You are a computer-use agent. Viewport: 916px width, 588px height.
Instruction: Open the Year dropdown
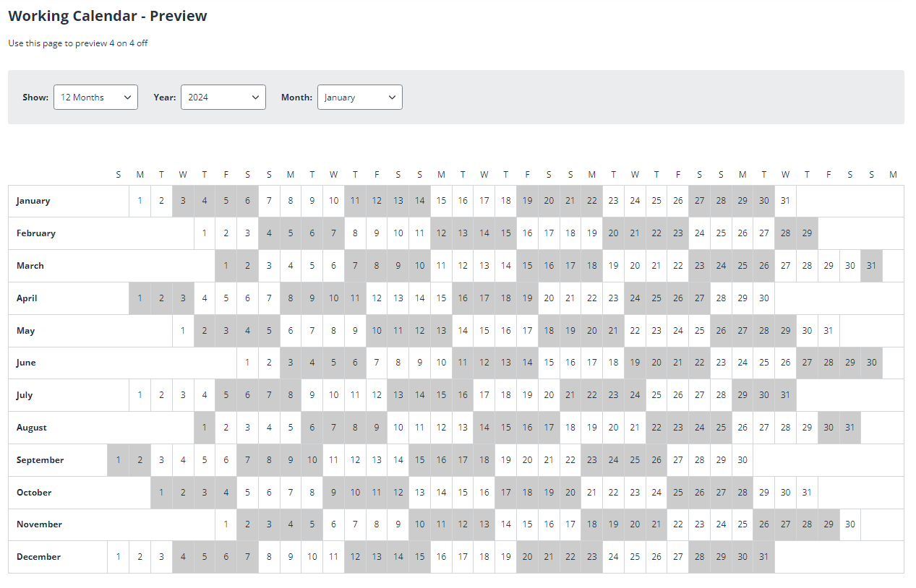(223, 97)
